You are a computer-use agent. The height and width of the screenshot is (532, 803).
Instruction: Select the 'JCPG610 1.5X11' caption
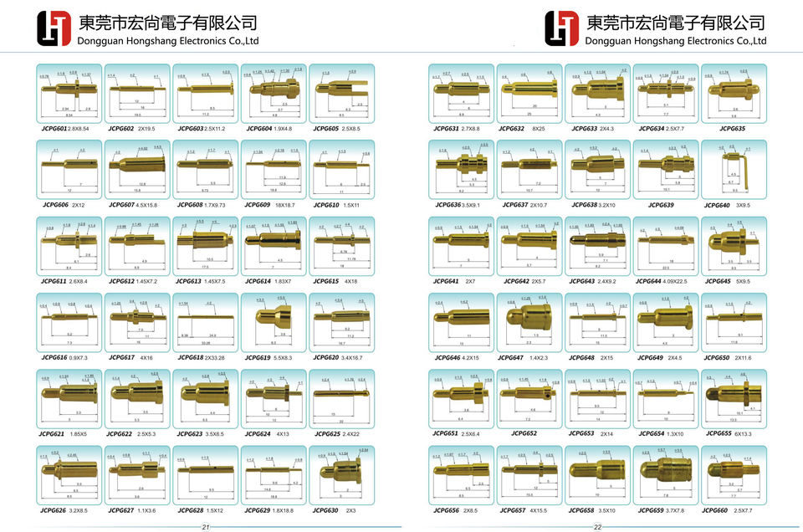(336, 205)
